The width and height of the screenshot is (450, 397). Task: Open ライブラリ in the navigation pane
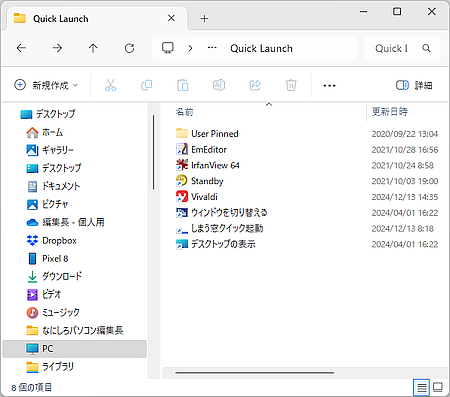(50, 367)
